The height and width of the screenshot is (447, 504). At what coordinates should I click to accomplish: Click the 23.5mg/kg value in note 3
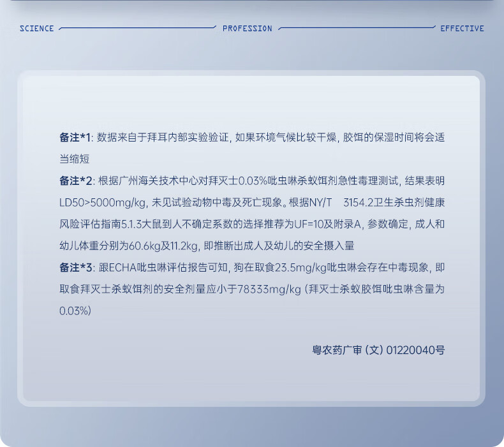tap(300, 267)
